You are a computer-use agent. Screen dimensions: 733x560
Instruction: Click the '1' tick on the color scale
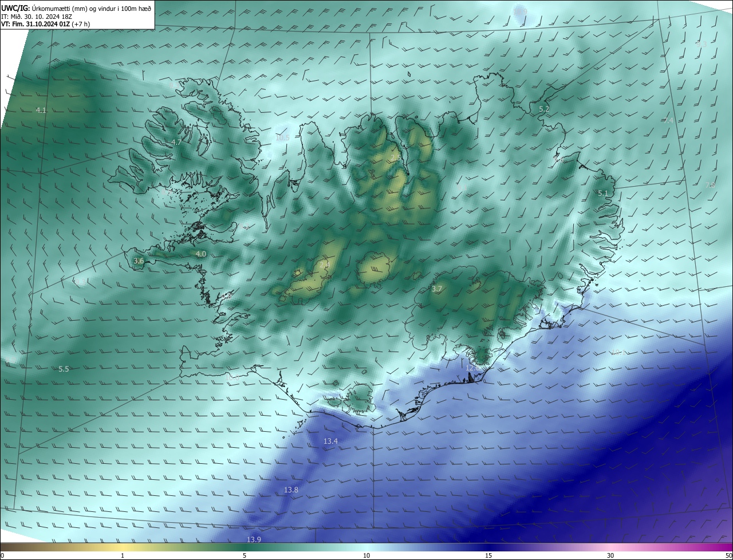pos(123,555)
